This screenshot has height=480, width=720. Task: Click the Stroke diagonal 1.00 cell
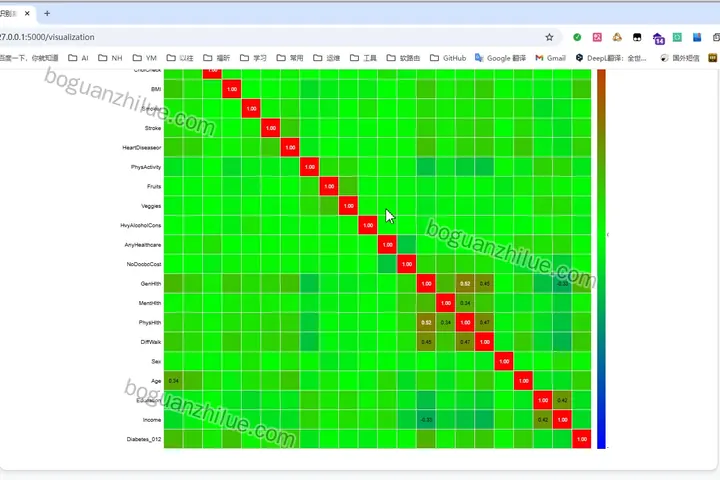270,128
